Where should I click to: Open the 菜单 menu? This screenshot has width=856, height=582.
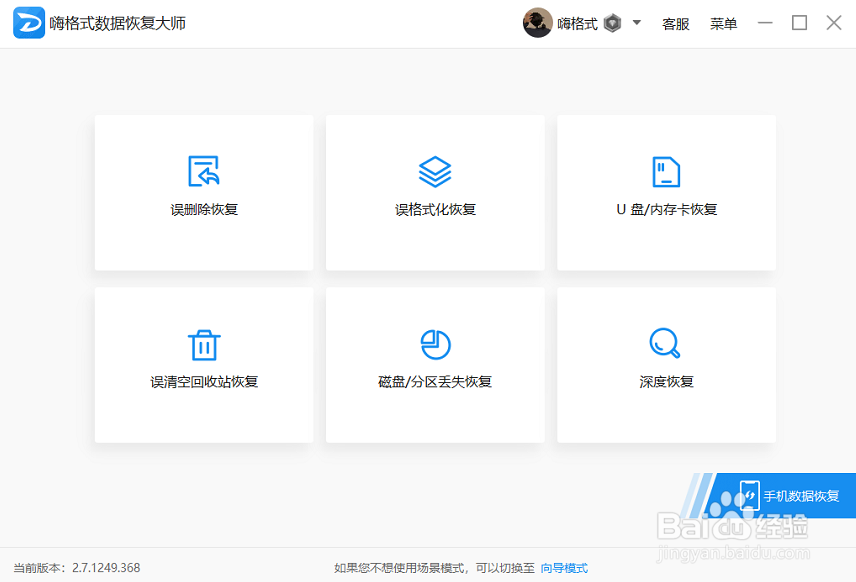click(x=723, y=23)
